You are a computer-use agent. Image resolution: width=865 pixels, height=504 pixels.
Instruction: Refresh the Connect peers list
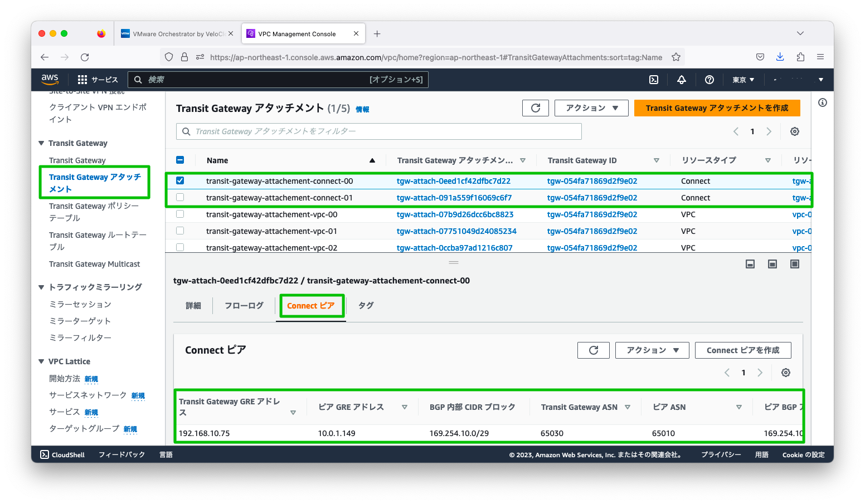594,350
